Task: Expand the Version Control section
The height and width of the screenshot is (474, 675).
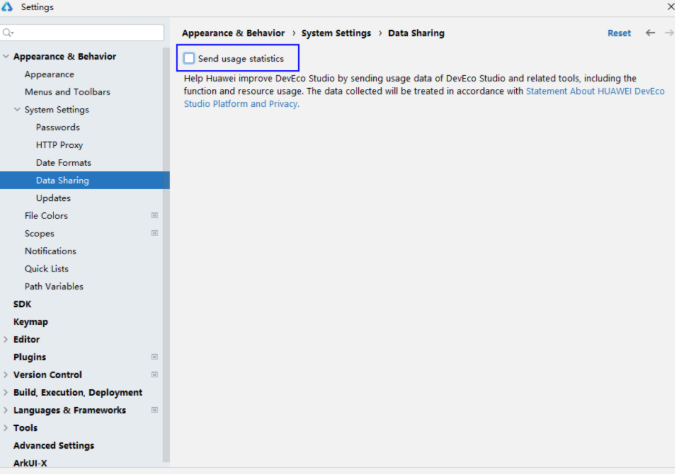Action: [6, 375]
